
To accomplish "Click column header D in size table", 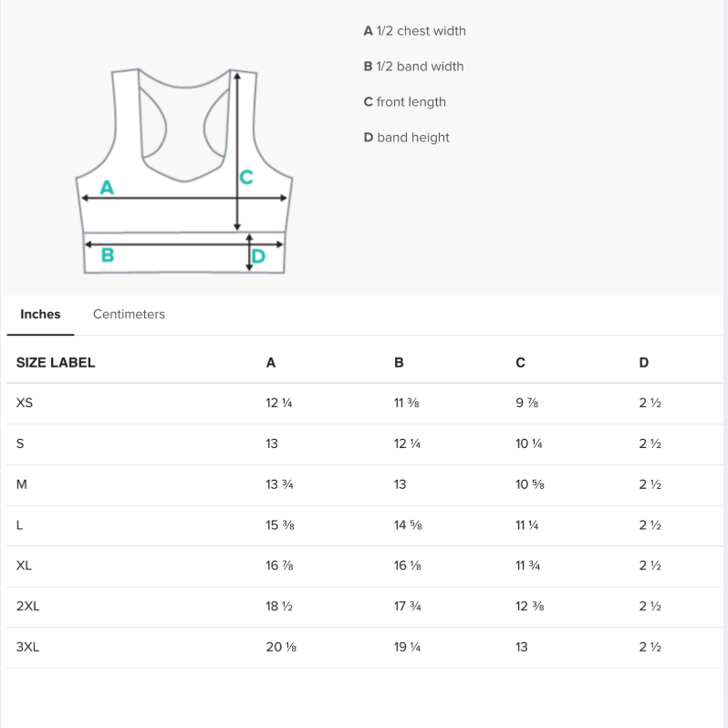I will click(643, 362).
